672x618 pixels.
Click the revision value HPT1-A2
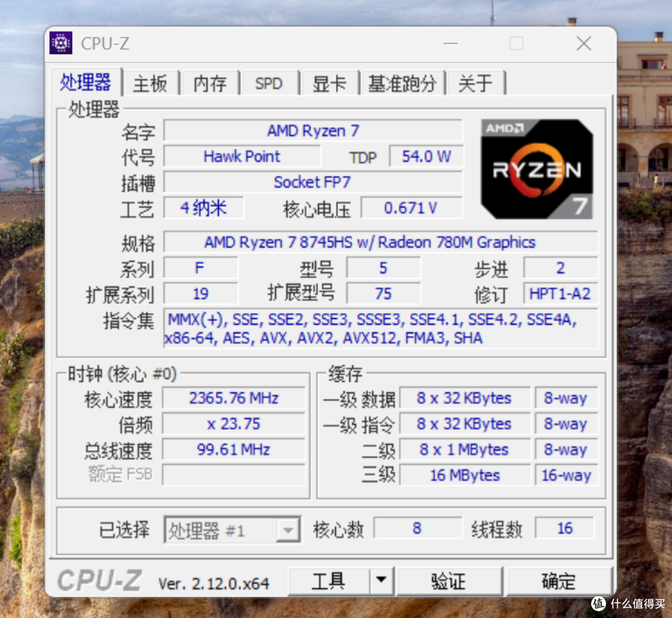(x=560, y=294)
